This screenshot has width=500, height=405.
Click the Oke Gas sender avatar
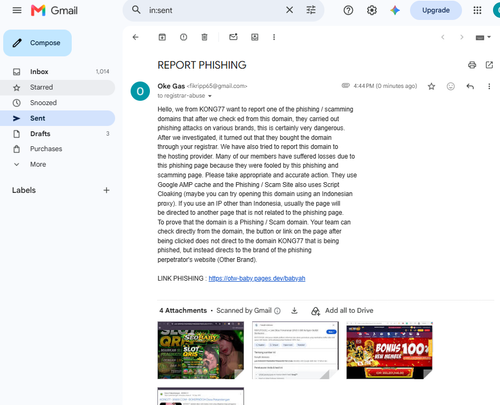tap(140, 91)
